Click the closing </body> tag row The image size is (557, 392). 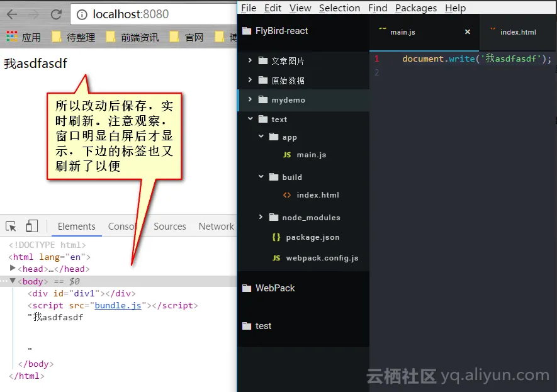(x=36, y=364)
